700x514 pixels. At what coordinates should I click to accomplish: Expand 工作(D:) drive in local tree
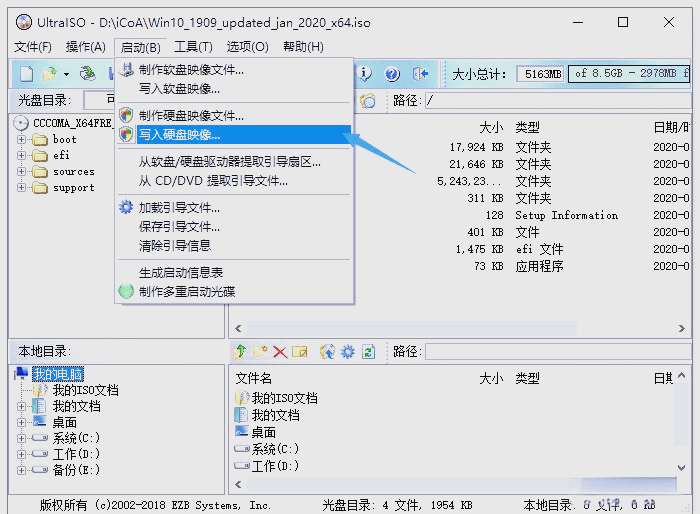click(x=21, y=454)
